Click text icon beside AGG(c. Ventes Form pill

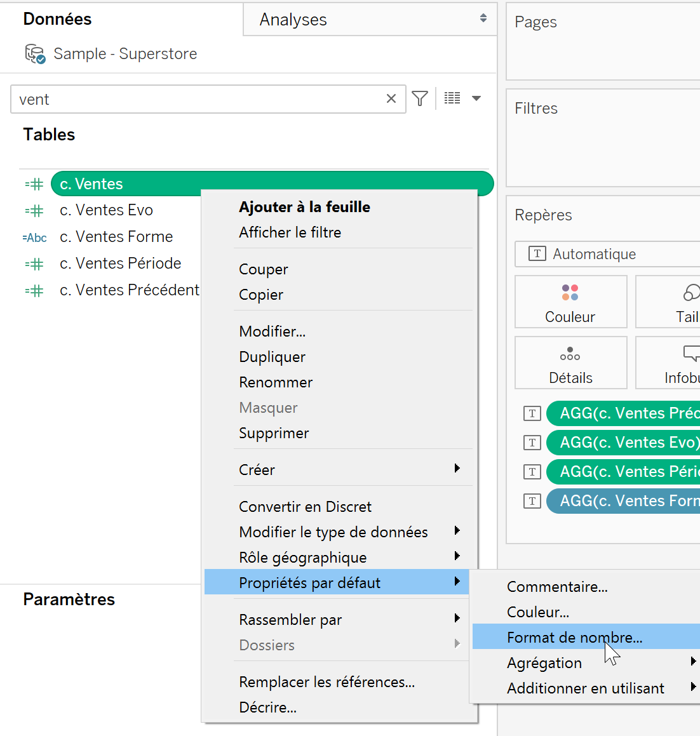pos(532,501)
